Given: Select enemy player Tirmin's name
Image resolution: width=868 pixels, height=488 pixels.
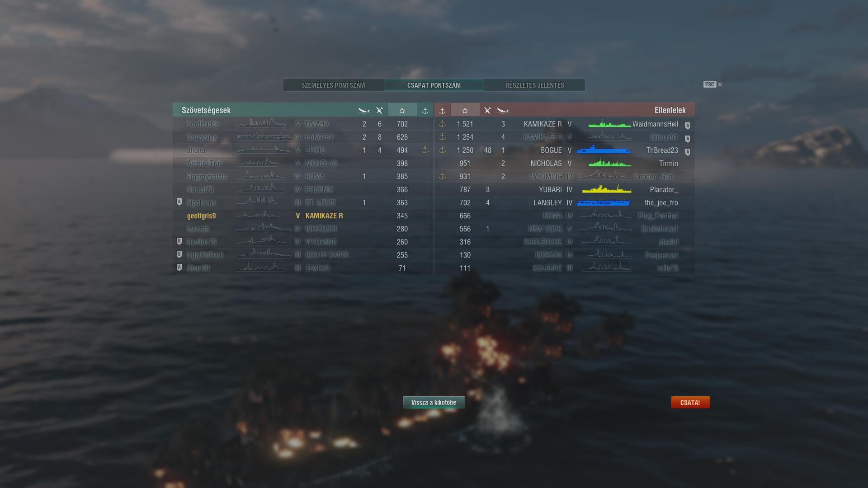Looking at the screenshot, I should click(668, 163).
